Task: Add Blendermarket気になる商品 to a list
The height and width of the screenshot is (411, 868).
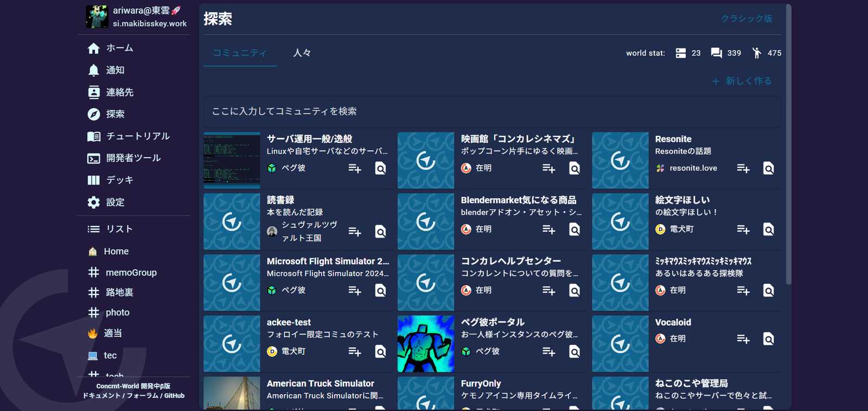Action: (549, 230)
